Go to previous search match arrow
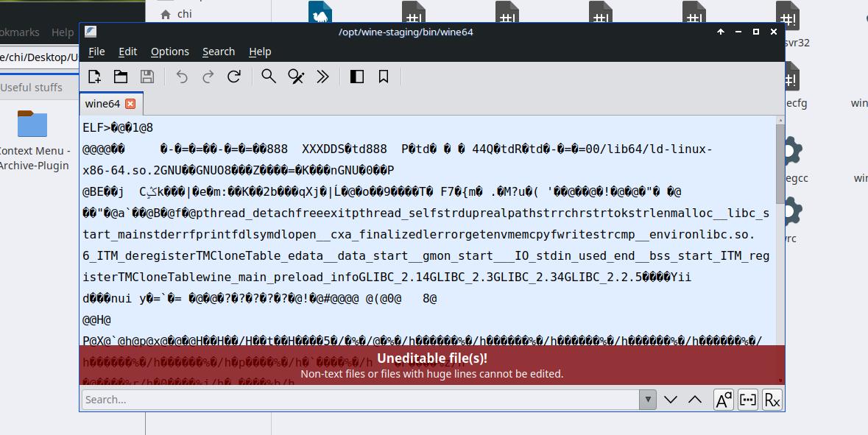 tap(695, 400)
